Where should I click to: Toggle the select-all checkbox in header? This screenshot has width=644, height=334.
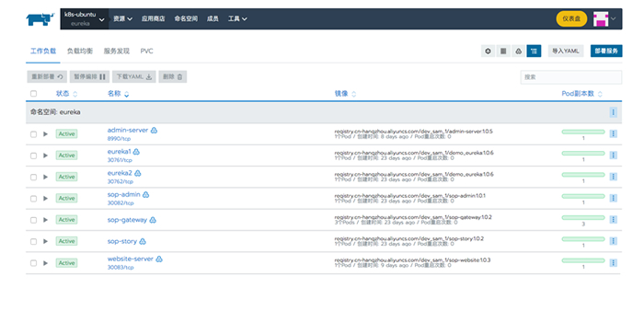pyautogui.click(x=34, y=94)
